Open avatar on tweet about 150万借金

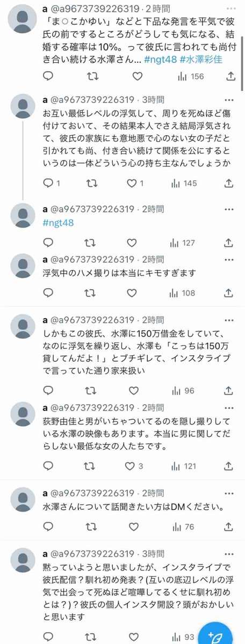click(x=24, y=328)
